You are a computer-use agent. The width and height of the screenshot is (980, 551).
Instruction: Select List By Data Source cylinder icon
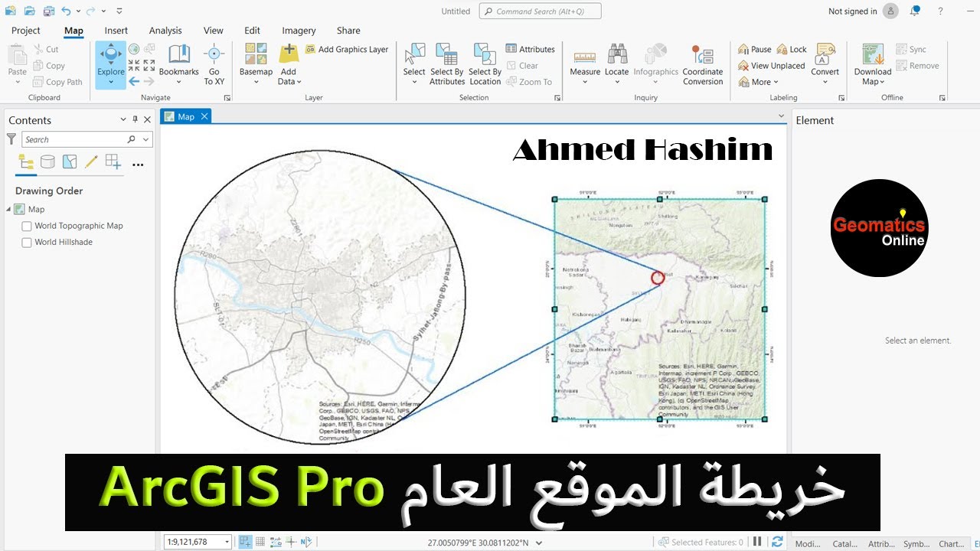tap(47, 161)
